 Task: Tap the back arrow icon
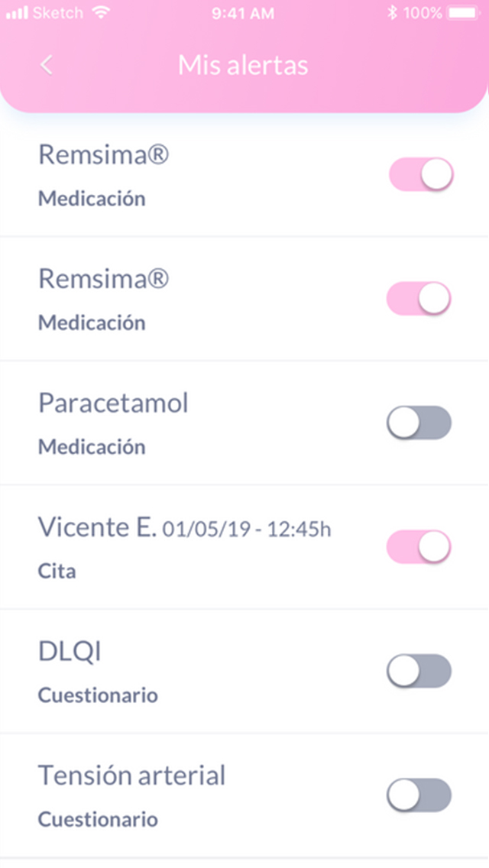[x=47, y=65]
